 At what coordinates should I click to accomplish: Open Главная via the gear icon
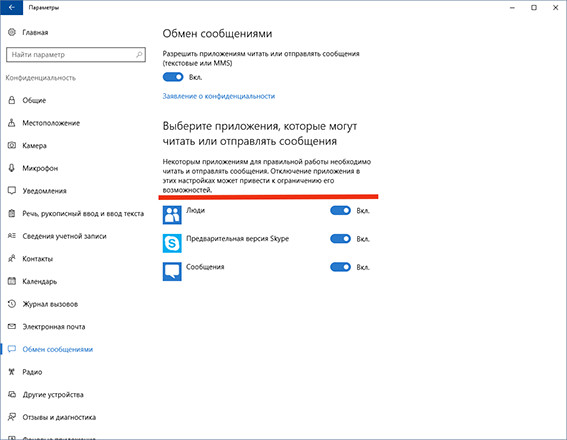coord(12,32)
